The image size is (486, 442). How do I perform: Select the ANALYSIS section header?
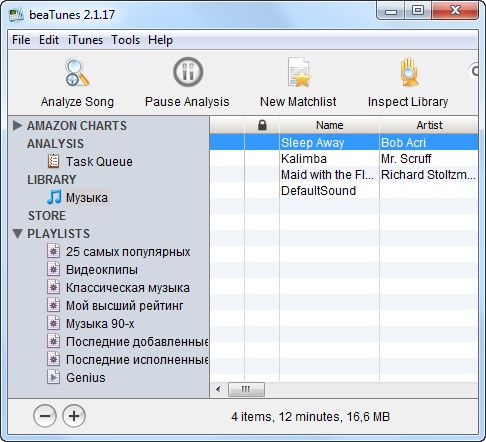55,143
